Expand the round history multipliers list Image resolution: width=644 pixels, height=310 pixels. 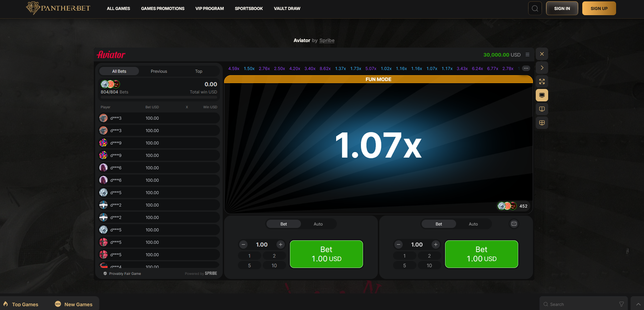[x=526, y=68]
